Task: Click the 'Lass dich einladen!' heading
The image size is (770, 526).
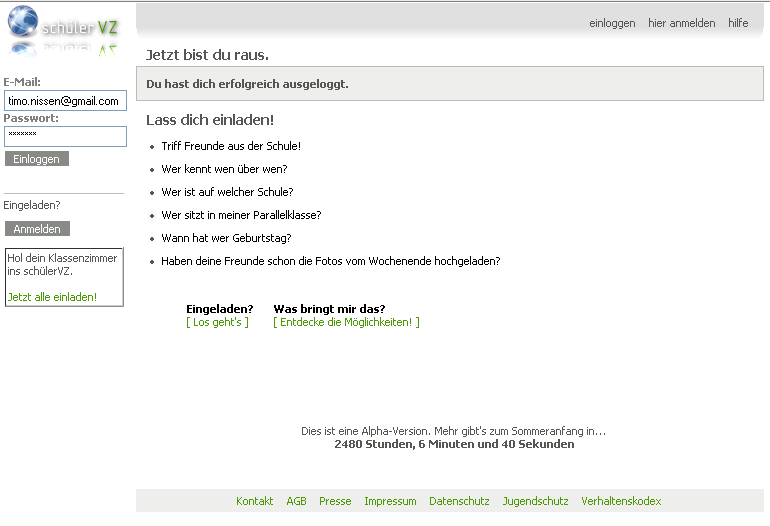Action: click(210, 120)
